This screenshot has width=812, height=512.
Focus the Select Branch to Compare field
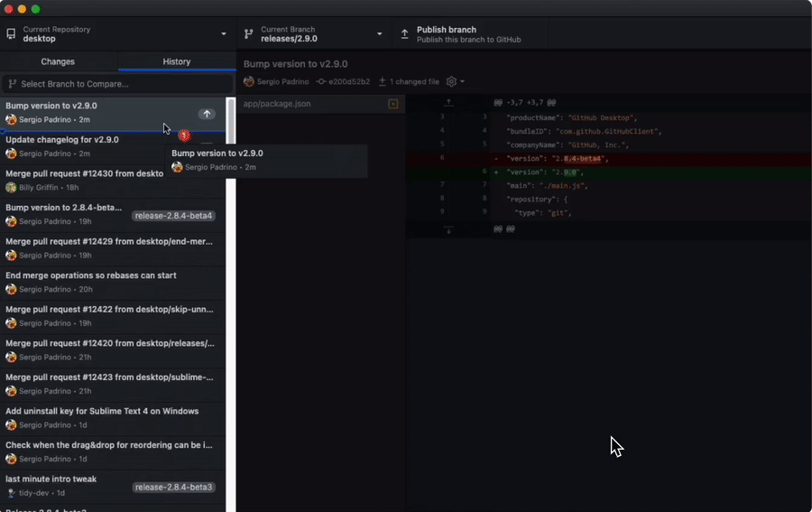point(117,84)
